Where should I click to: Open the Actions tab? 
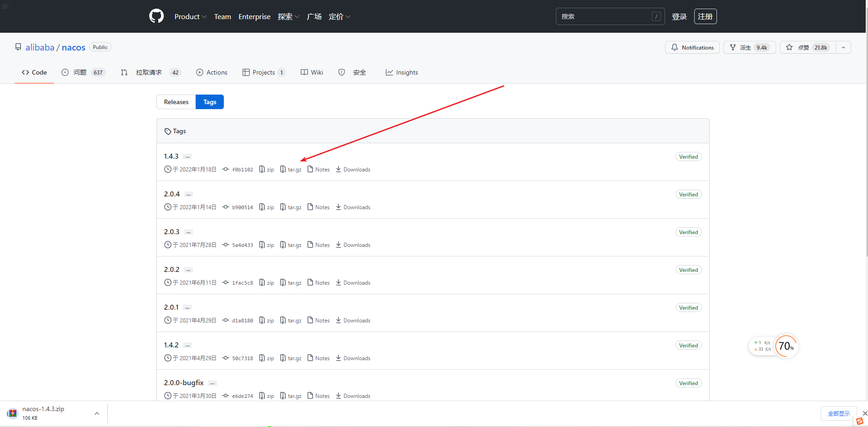[212, 72]
